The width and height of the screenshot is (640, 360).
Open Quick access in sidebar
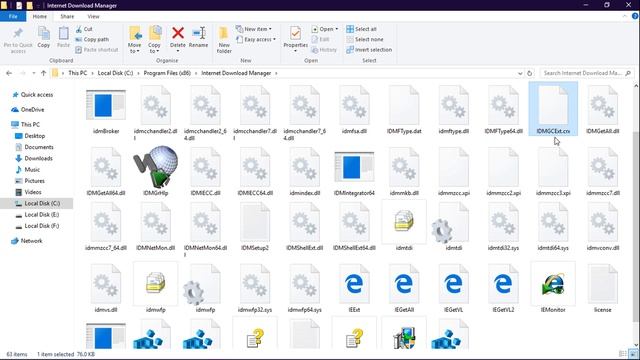coord(37,94)
